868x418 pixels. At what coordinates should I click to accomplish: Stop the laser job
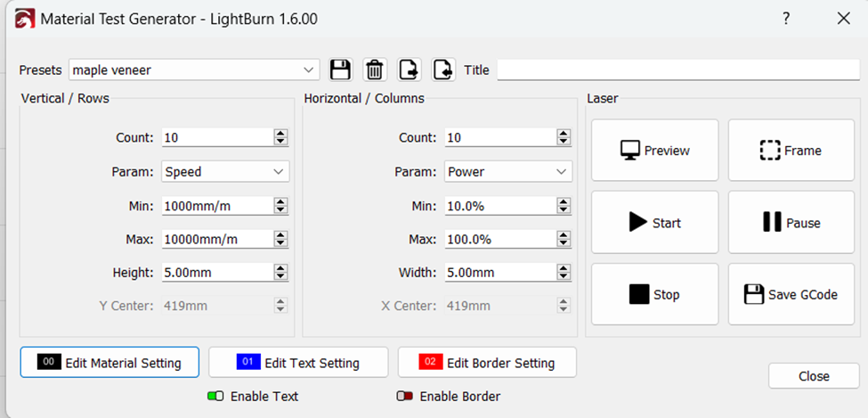655,294
